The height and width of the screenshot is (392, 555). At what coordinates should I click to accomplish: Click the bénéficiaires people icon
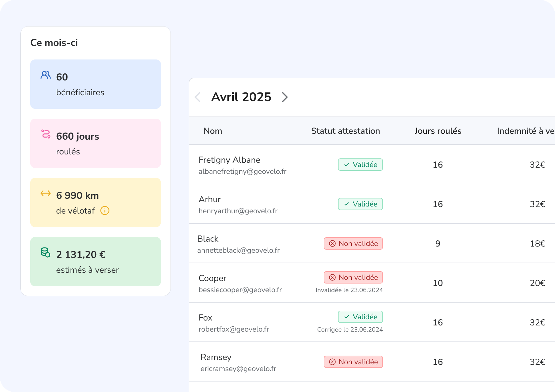click(46, 75)
